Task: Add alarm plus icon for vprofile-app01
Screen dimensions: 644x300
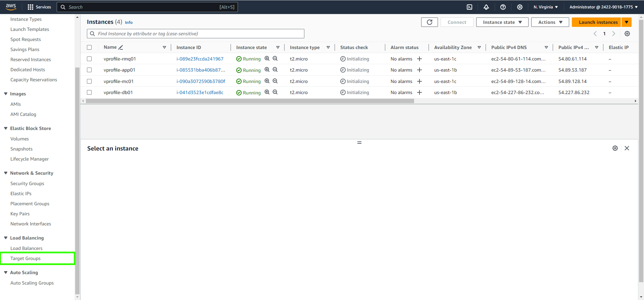Action: [419, 70]
